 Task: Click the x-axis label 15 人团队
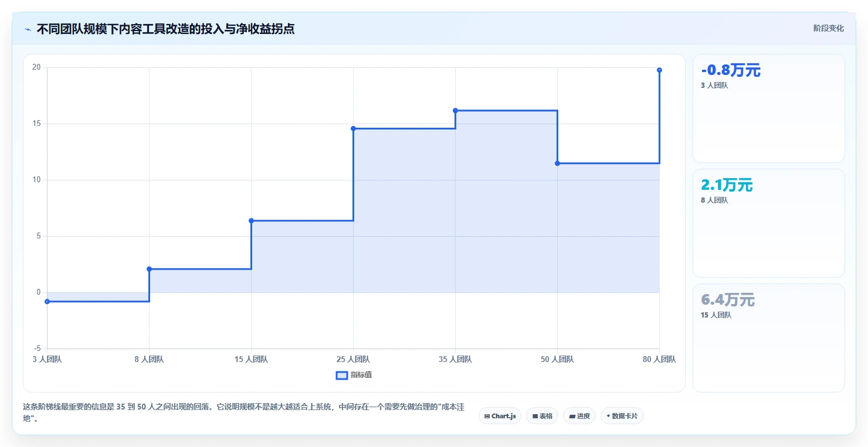251,360
